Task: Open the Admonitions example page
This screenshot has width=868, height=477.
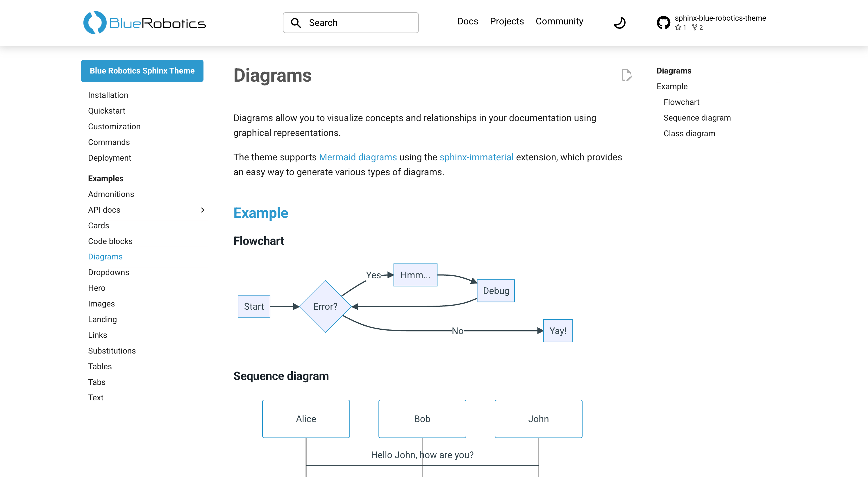Action: click(111, 194)
